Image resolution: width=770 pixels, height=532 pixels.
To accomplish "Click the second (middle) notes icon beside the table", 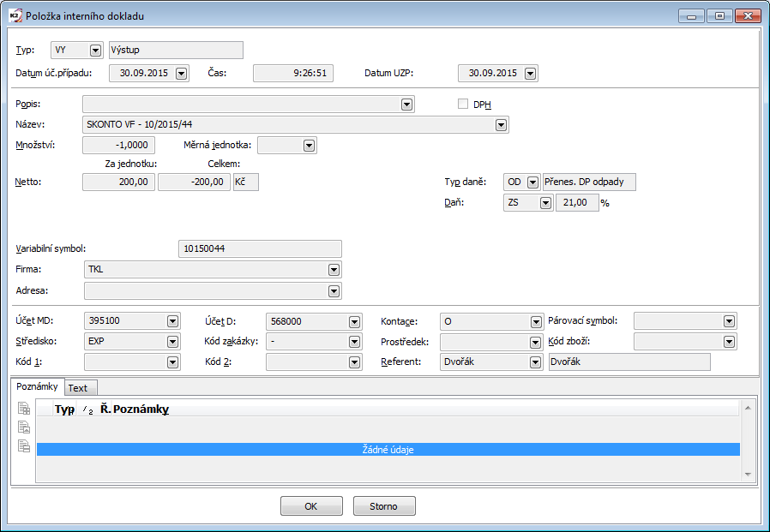I will (x=24, y=427).
